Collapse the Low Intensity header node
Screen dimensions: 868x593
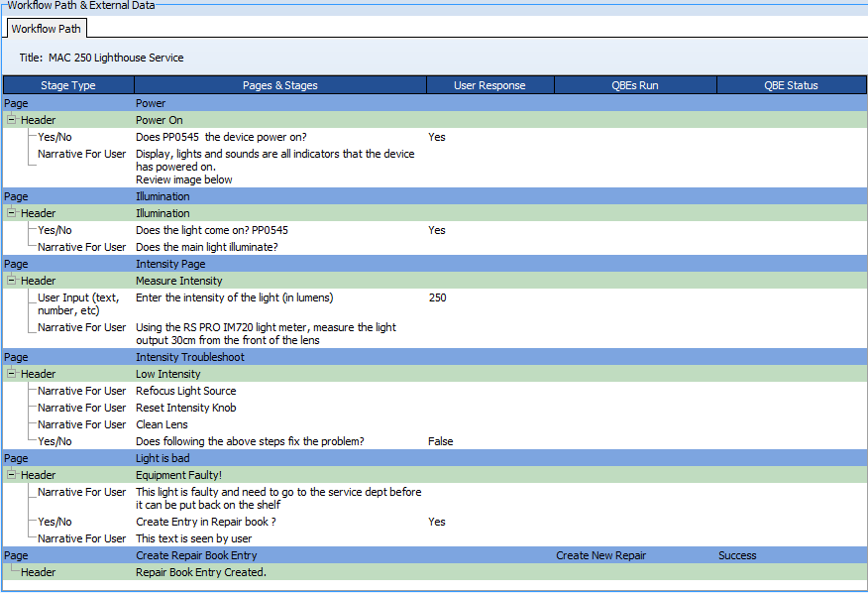[x=12, y=374]
